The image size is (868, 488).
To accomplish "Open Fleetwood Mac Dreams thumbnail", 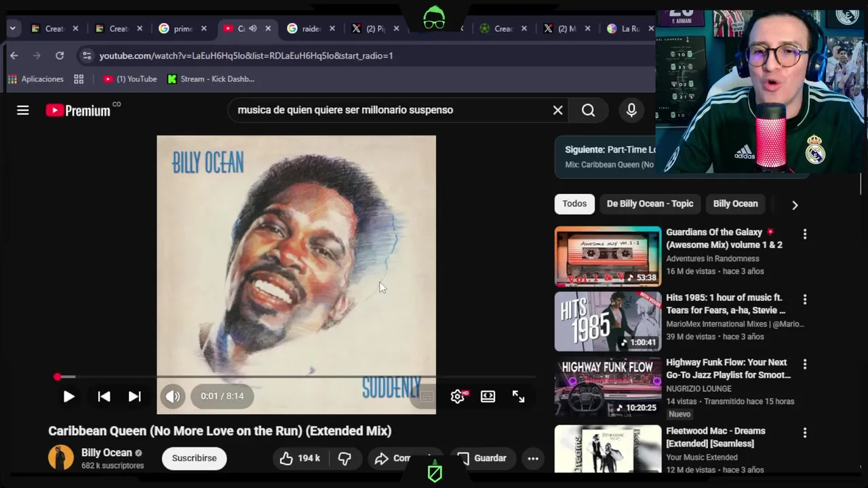I will tap(608, 448).
